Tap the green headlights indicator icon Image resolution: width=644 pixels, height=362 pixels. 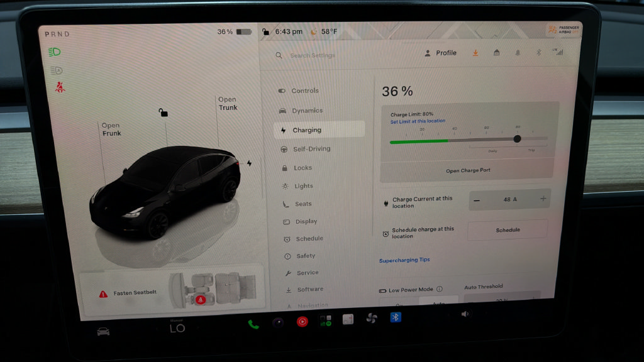click(55, 52)
